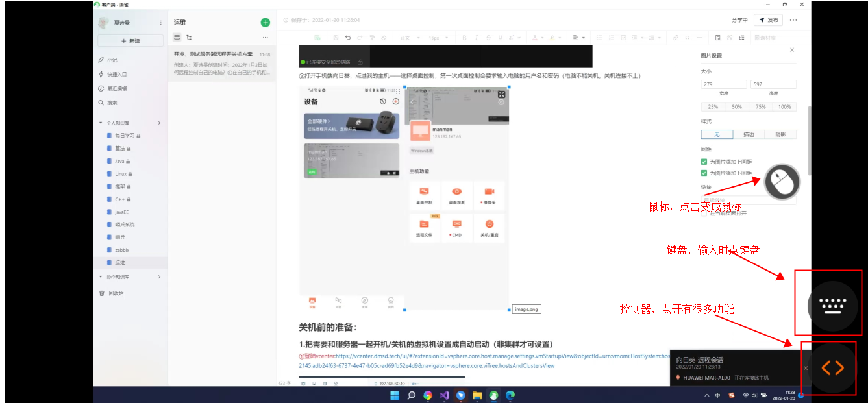Open Visual Studio from taskbar
Screen dimensions: 868x403
point(445,395)
